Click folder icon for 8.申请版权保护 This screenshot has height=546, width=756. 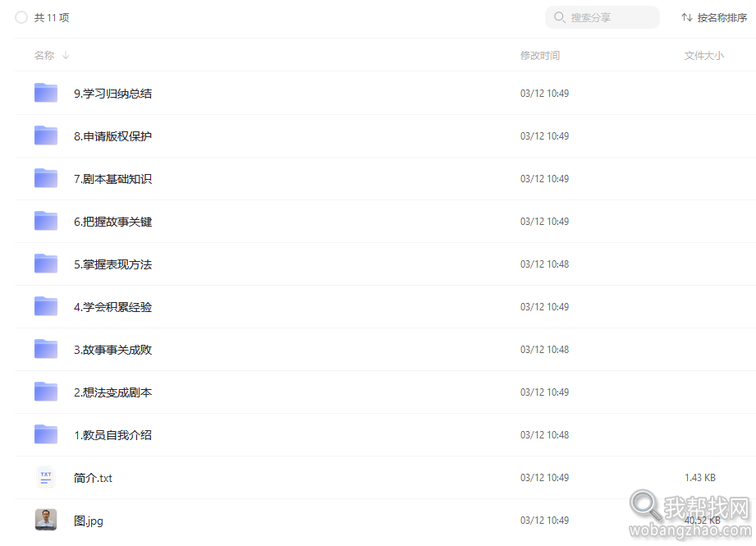tap(46, 135)
